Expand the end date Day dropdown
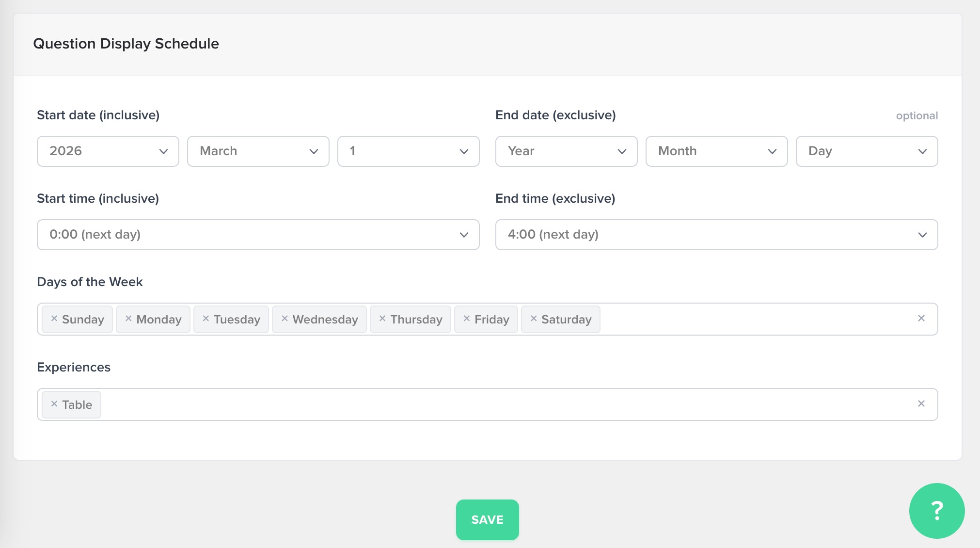This screenshot has height=548, width=980. [867, 151]
